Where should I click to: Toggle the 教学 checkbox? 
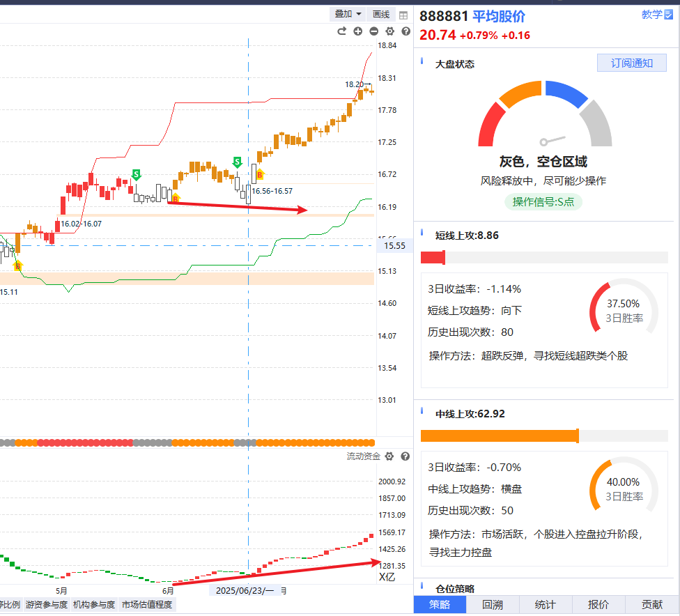pos(669,14)
